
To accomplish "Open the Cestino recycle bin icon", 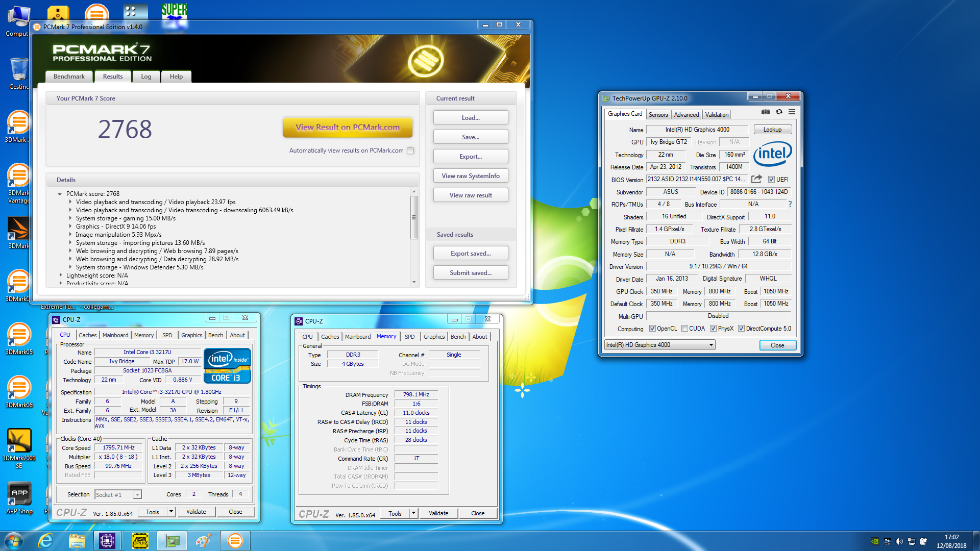I will (x=19, y=73).
